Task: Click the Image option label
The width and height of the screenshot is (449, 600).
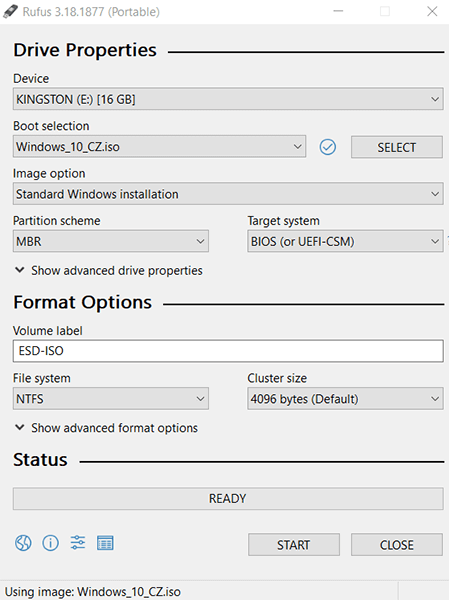Action: 49,173
